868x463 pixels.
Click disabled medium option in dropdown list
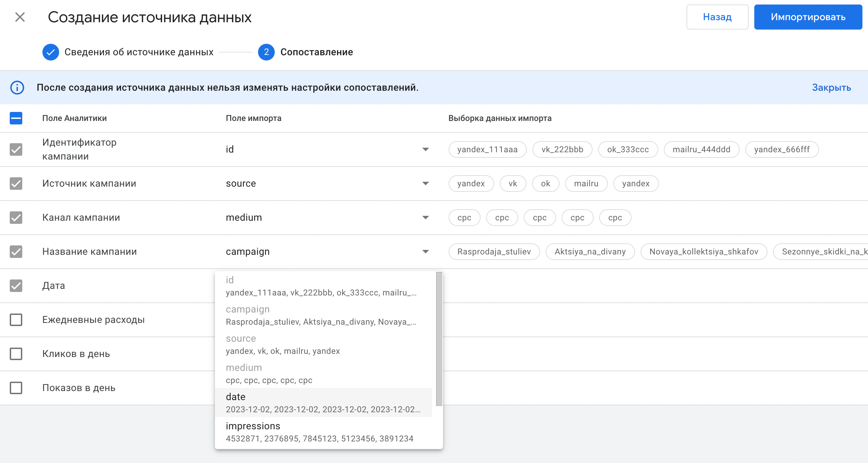323,373
